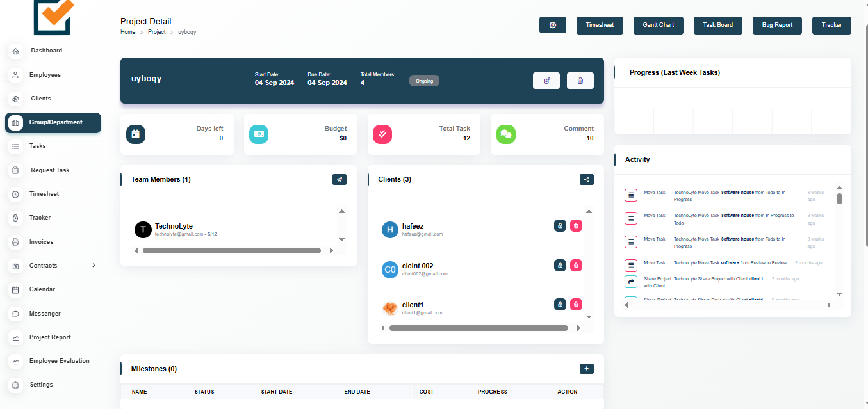Click the lock permission icon for hafeez
Image resolution: width=868 pixels, height=409 pixels.
[x=560, y=225]
